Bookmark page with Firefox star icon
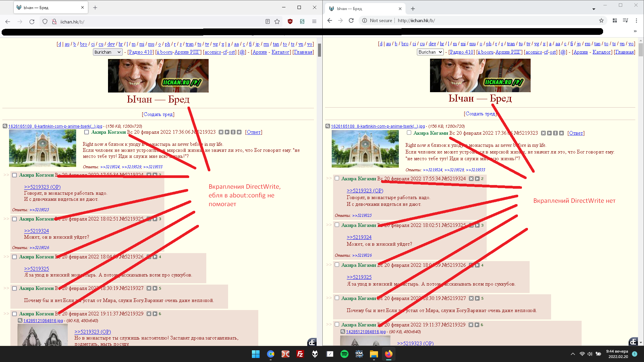Image resolution: width=644 pixels, height=362 pixels. (277, 22)
